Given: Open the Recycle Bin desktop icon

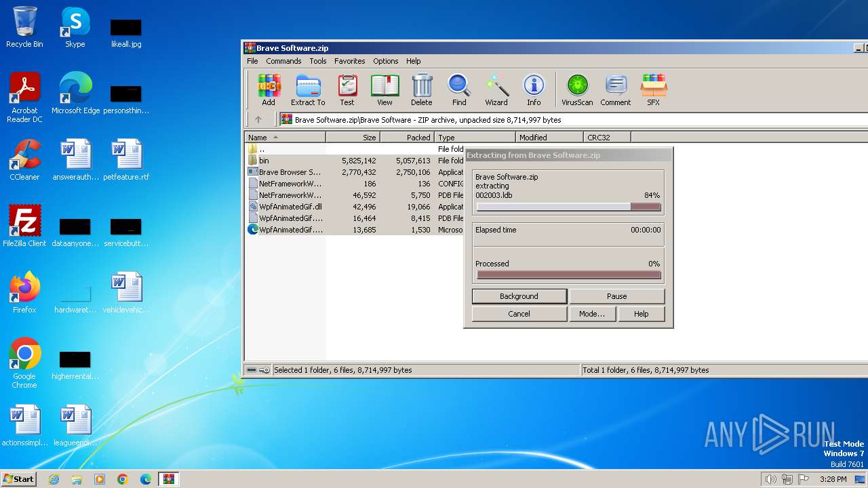Looking at the screenshot, I should pyautogui.click(x=24, y=28).
